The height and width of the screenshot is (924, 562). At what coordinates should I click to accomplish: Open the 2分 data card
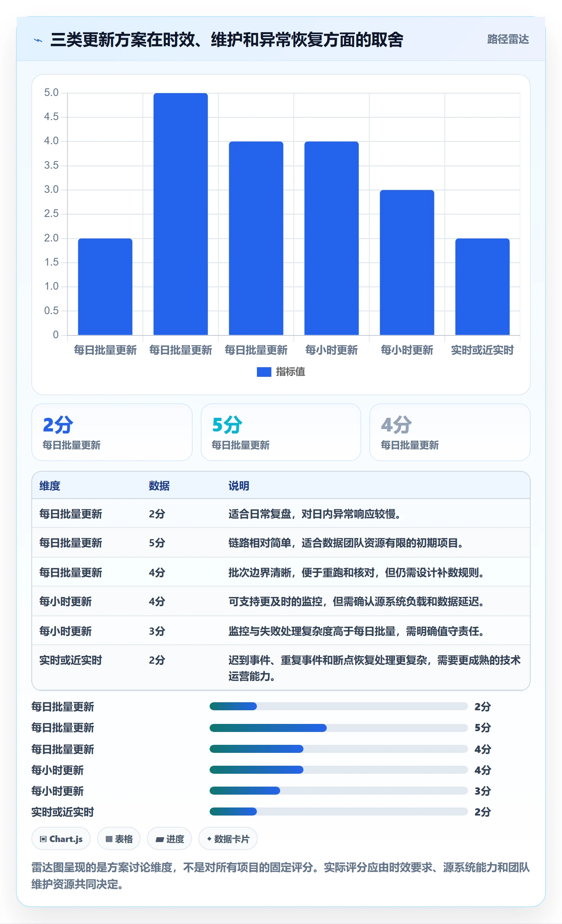tap(112, 432)
